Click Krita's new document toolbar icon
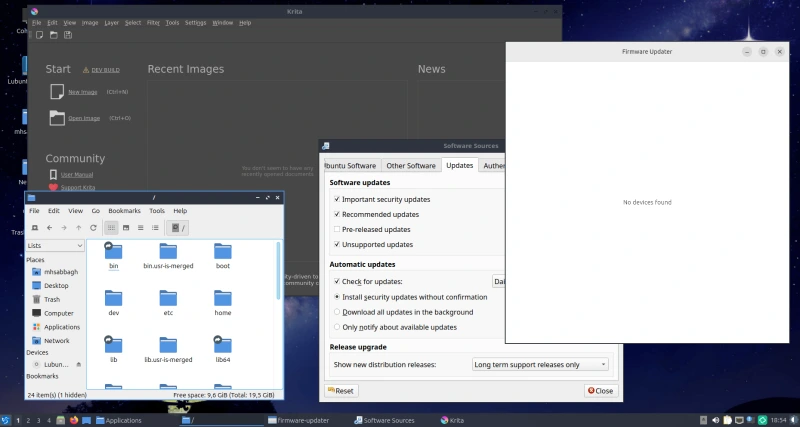 39,35
